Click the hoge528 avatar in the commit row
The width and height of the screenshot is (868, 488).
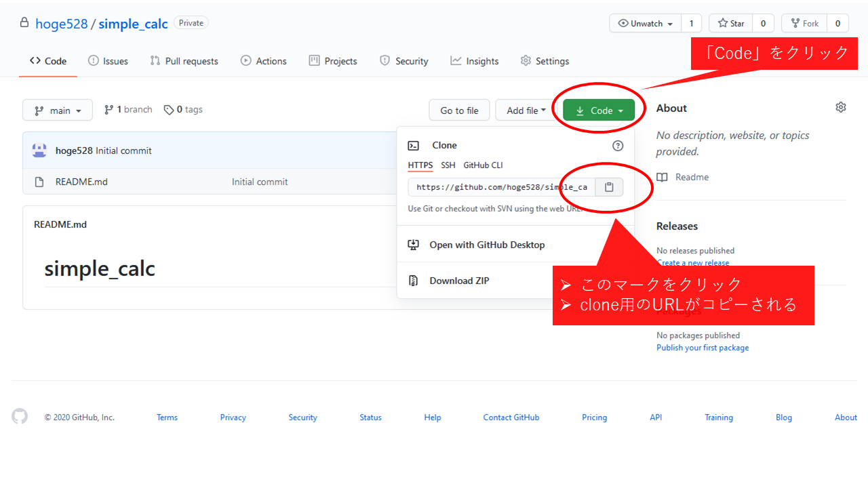click(39, 150)
